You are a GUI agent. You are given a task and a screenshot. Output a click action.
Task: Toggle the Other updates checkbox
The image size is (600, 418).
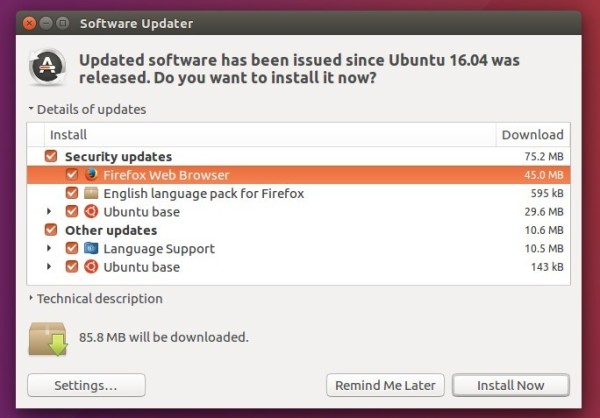[x=51, y=230]
